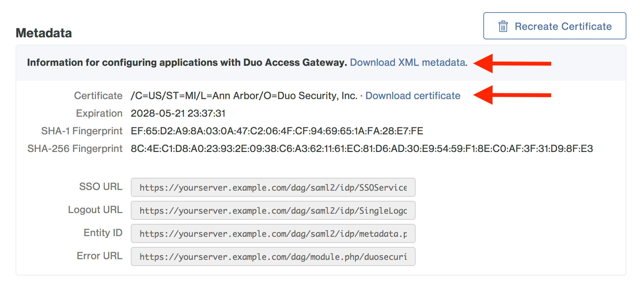The image size is (644, 287).
Task: Click the expiration date 2028-05-21 value
Action: [x=178, y=113]
